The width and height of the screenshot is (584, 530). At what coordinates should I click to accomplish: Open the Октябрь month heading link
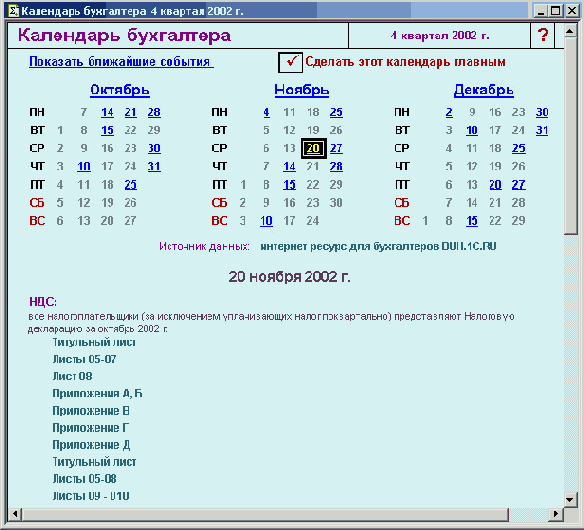pos(120,90)
